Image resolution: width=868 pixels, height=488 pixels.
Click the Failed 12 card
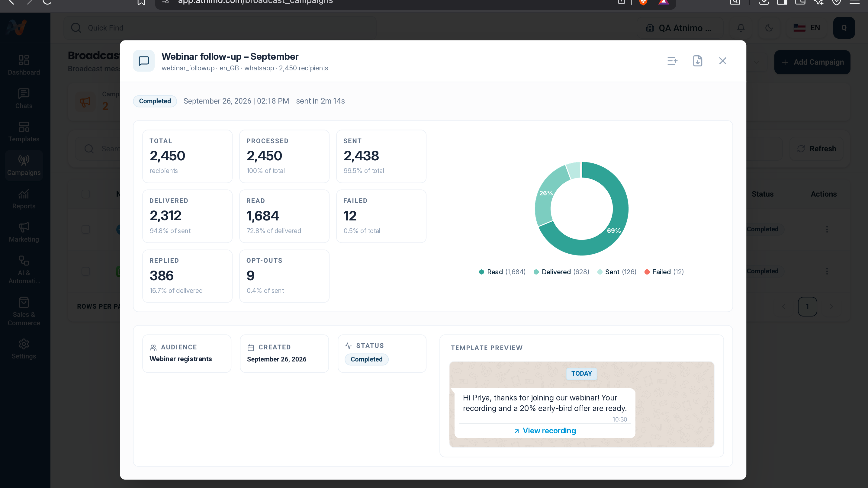pyautogui.click(x=381, y=216)
